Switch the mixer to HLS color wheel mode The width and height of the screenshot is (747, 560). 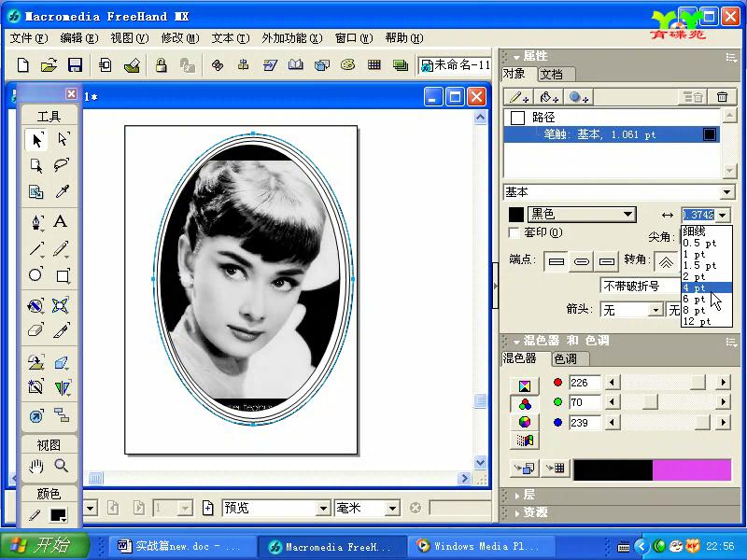pos(525,422)
